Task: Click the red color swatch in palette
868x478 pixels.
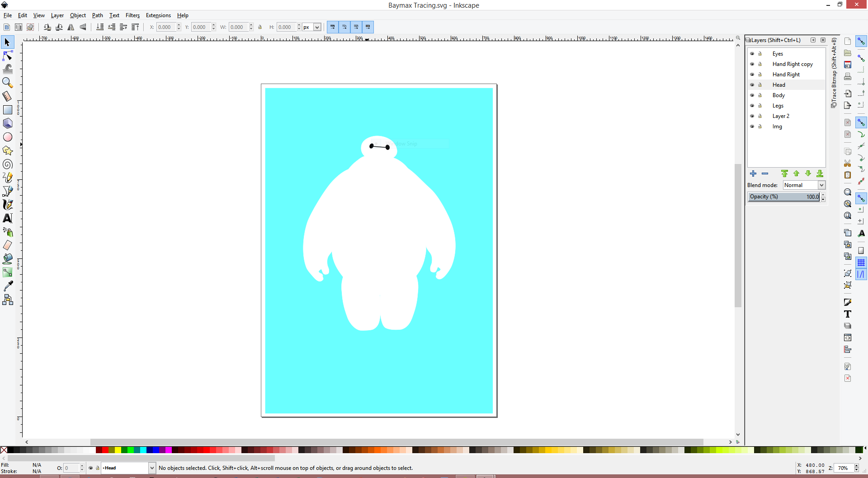Action: tap(105, 450)
